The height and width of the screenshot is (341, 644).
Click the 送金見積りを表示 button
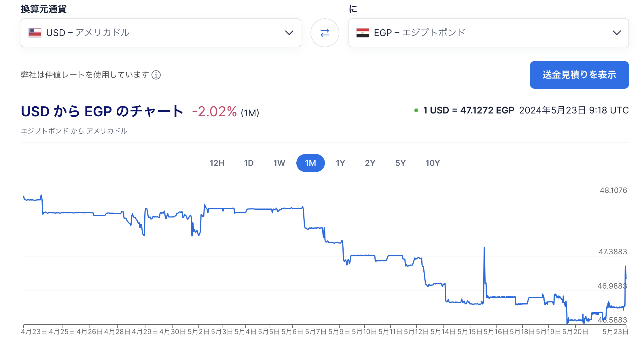[x=579, y=75]
